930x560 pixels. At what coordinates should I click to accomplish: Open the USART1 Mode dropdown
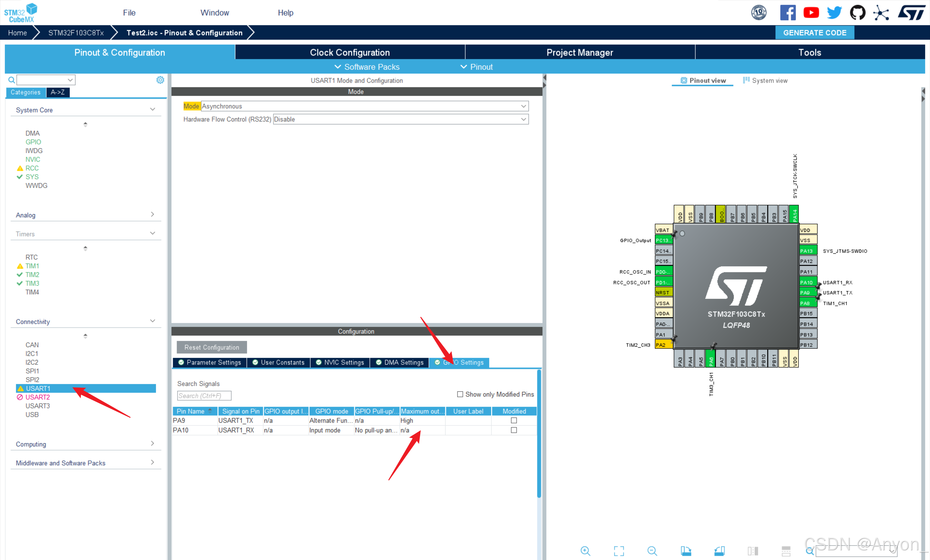[x=365, y=106]
